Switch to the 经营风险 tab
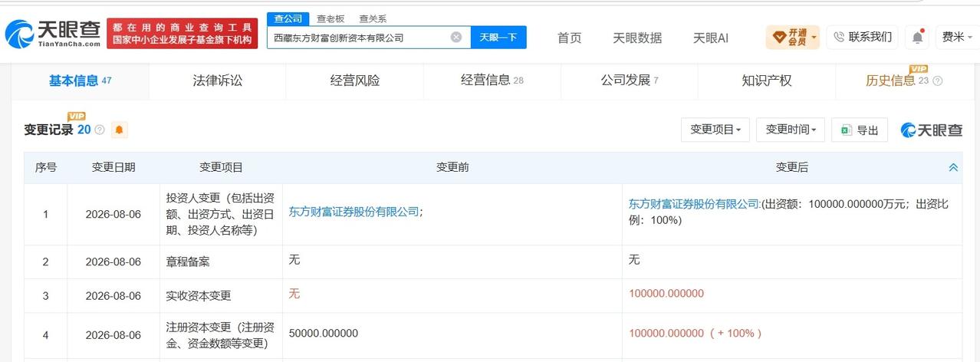Viewport: 980px width, 362px height. (354, 81)
